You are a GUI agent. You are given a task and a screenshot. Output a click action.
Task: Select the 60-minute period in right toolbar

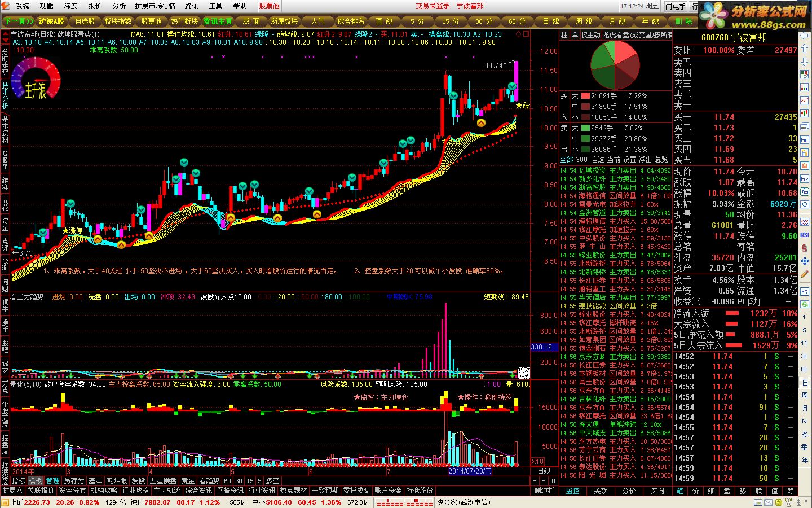click(x=805, y=369)
